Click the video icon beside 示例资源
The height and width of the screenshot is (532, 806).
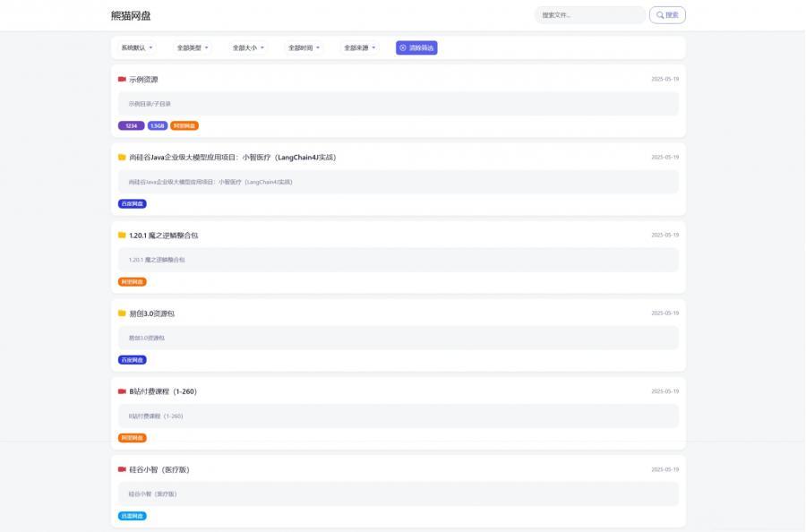click(x=122, y=79)
